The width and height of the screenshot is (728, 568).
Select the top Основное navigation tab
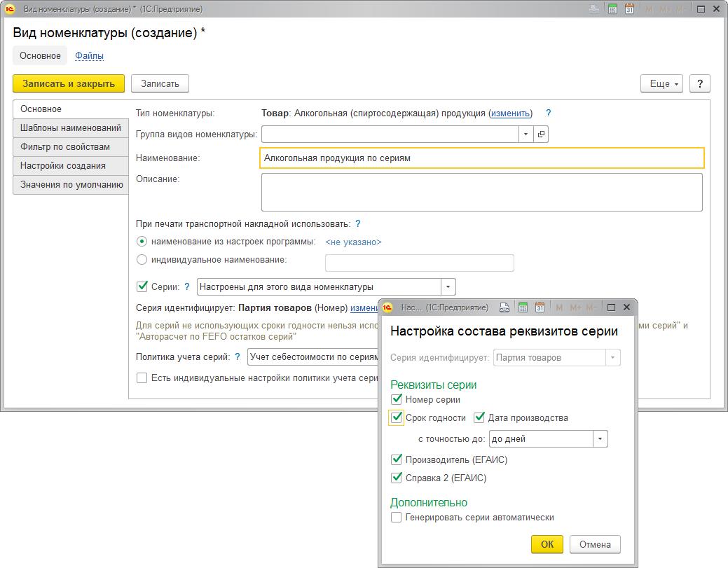click(40, 56)
